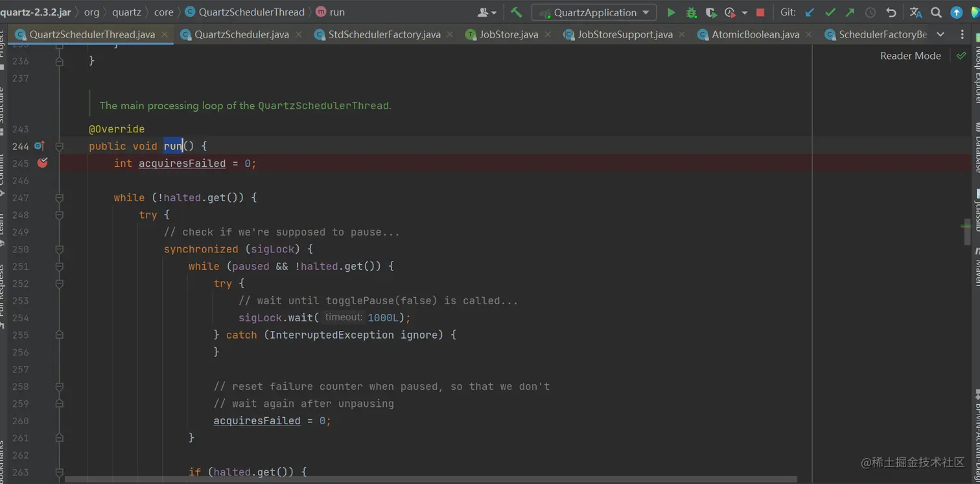Click the QuartzSchedulerThread class breadcrumb

coord(245,12)
